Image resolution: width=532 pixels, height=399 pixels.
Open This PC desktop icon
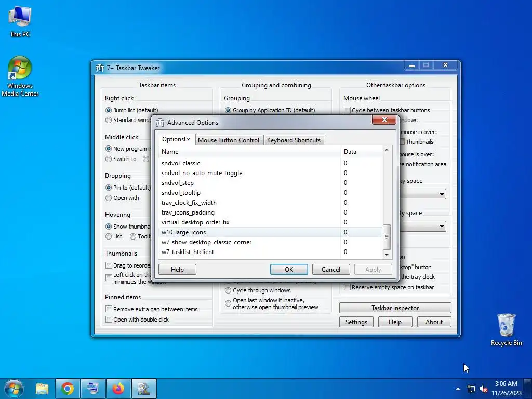(x=20, y=21)
